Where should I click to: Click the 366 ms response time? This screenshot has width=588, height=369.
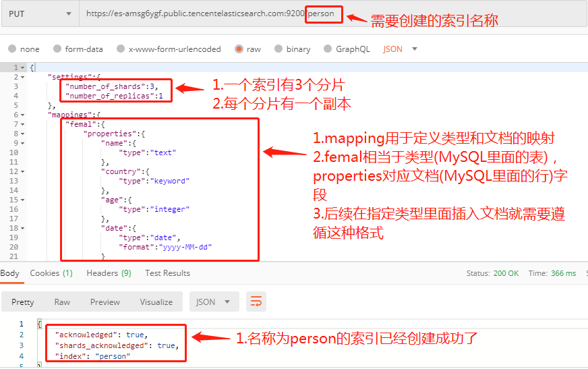[x=563, y=273]
